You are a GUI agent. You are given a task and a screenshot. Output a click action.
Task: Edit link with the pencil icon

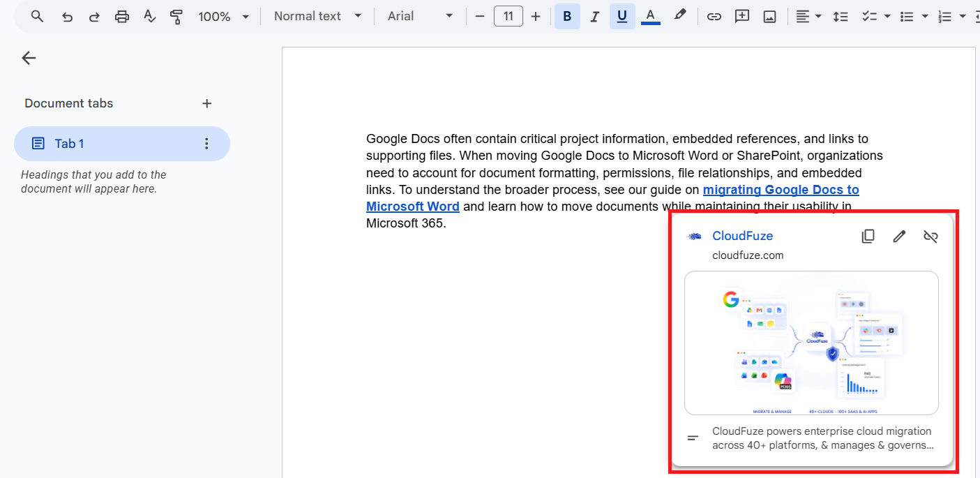pos(899,236)
